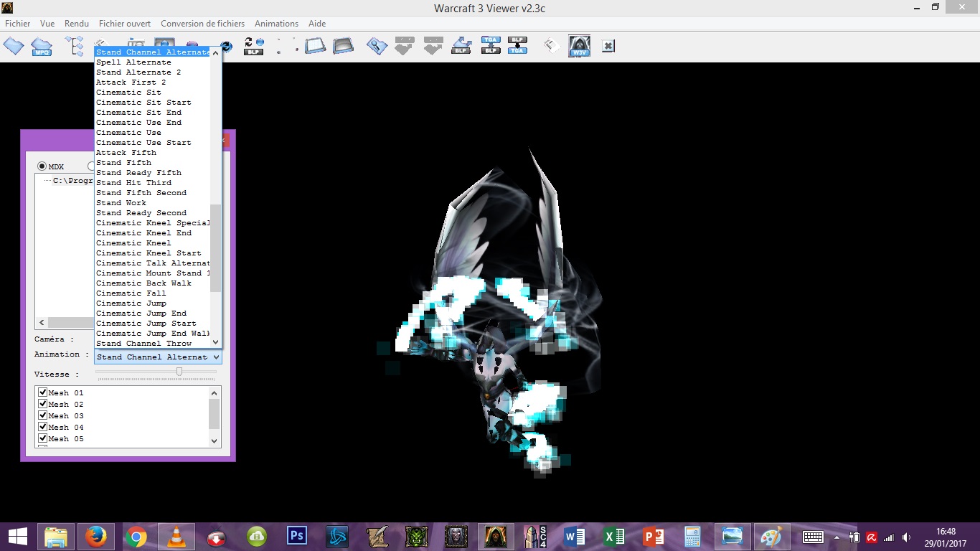Click the export-to-BLP arrow icon
This screenshot has width=980, height=551.
tap(461, 46)
